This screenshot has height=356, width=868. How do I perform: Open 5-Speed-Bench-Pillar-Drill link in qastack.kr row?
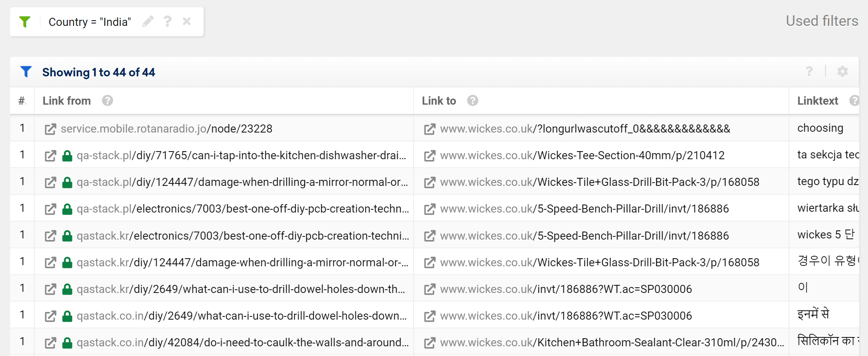click(x=584, y=236)
